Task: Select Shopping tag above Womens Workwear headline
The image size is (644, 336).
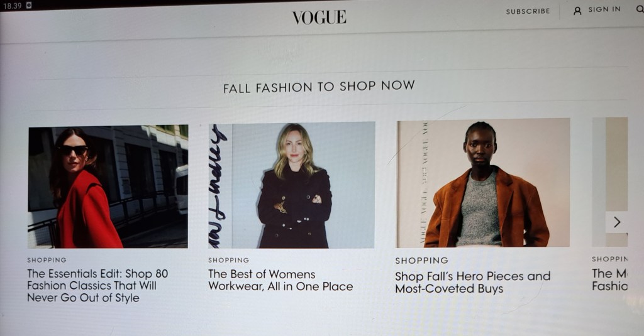Action: (x=229, y=260)
